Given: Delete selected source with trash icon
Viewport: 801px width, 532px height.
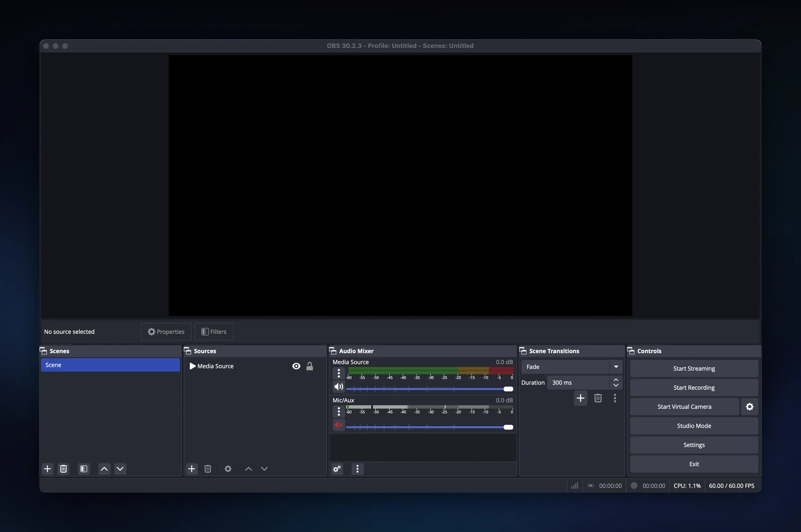Looking at the screenshot, I should [x=208, y=469].
